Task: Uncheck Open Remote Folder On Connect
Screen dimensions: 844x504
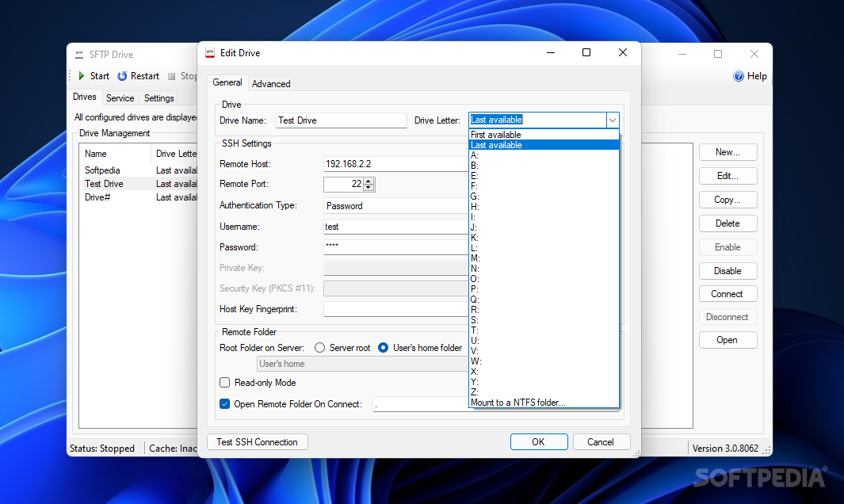Action: click(x=224, y=404)
